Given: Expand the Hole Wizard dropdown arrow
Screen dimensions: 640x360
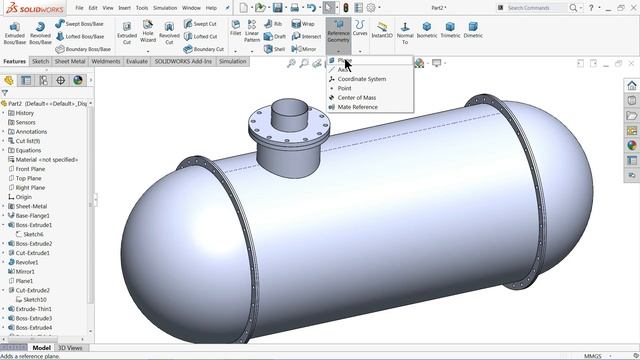Looking at the screenshot, I should (148, 52).
